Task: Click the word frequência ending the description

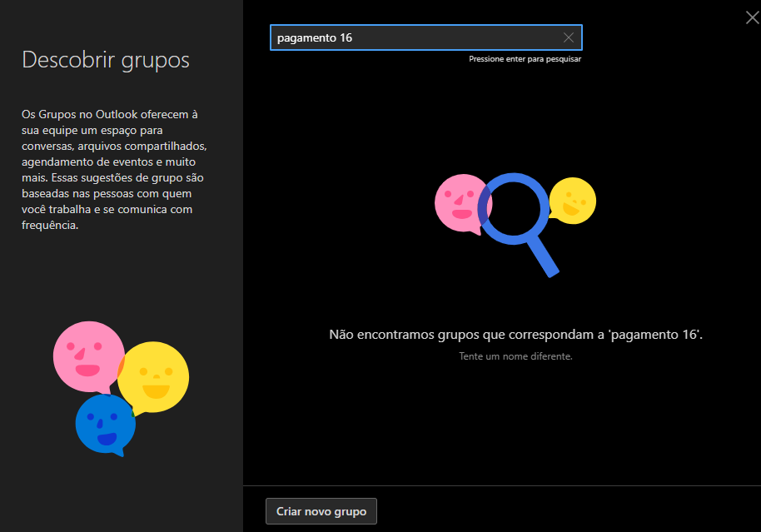Action: click(50, 226)
